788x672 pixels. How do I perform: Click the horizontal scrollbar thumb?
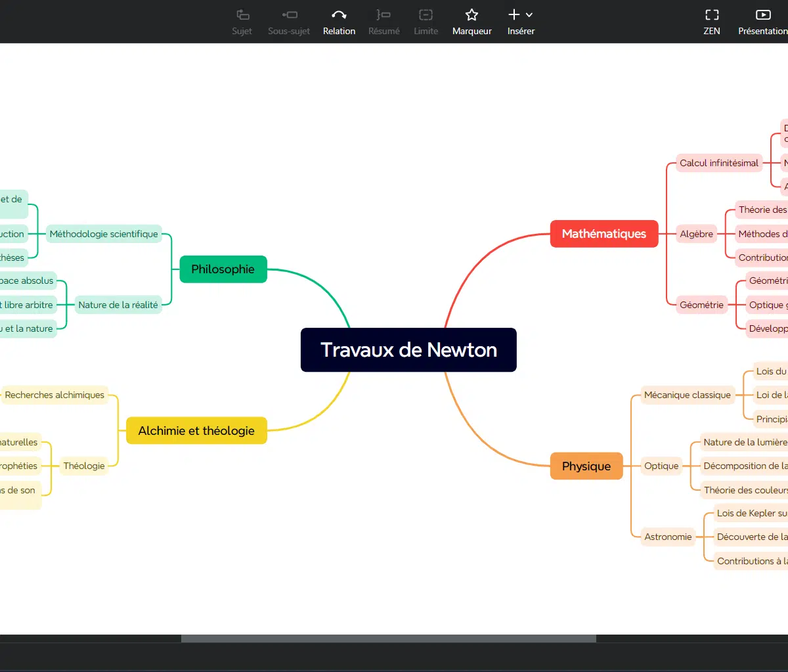click(388, 638)
